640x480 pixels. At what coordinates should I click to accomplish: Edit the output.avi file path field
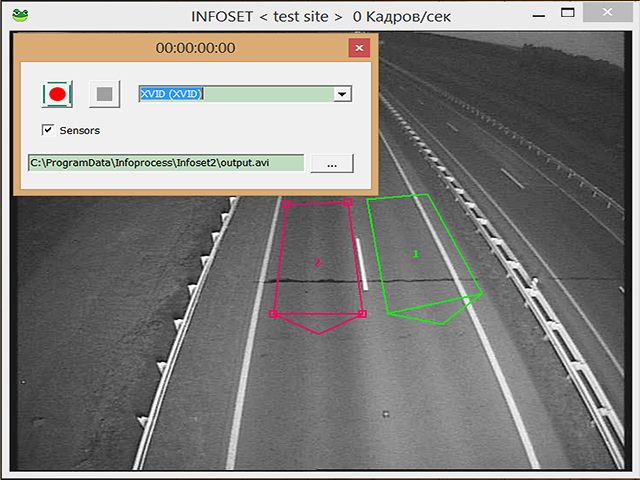click(x=166, y=163)
